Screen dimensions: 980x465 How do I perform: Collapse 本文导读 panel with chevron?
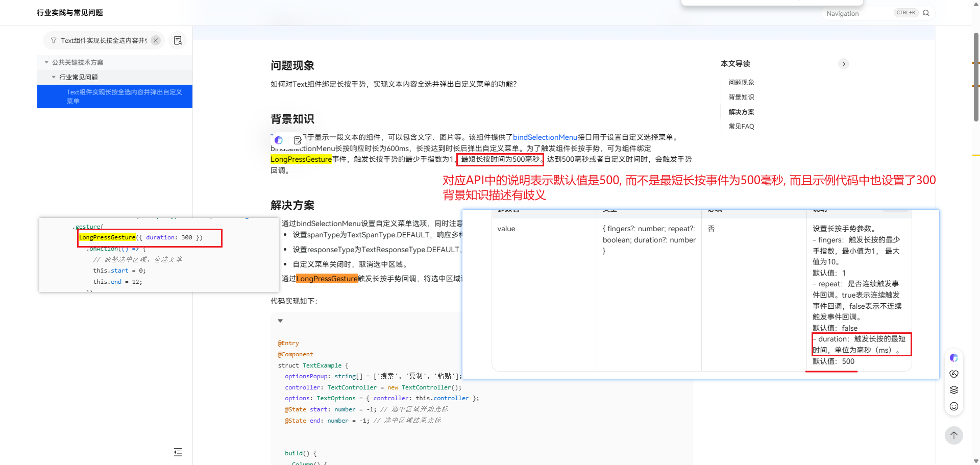[844, 64]
